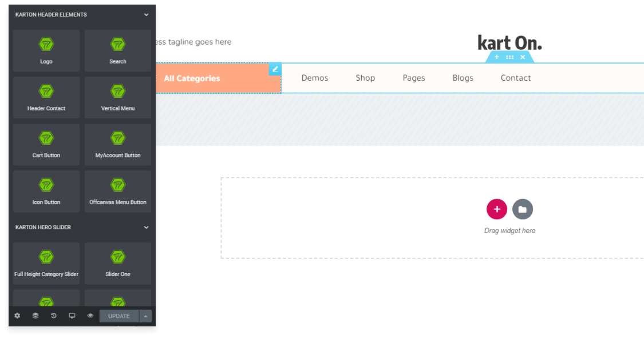Collapse the Karton Hero Slider section

click(146, 227)
